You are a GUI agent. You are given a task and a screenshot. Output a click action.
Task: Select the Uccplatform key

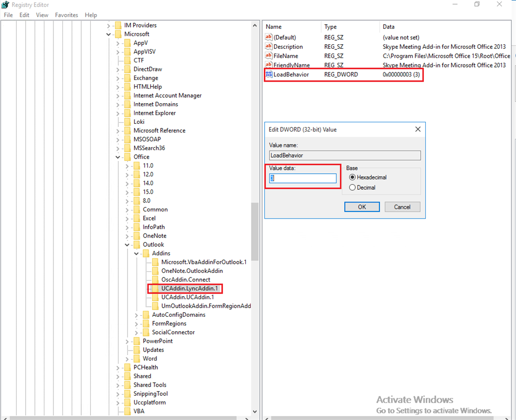pyautogui.click(x=150, y=402)
